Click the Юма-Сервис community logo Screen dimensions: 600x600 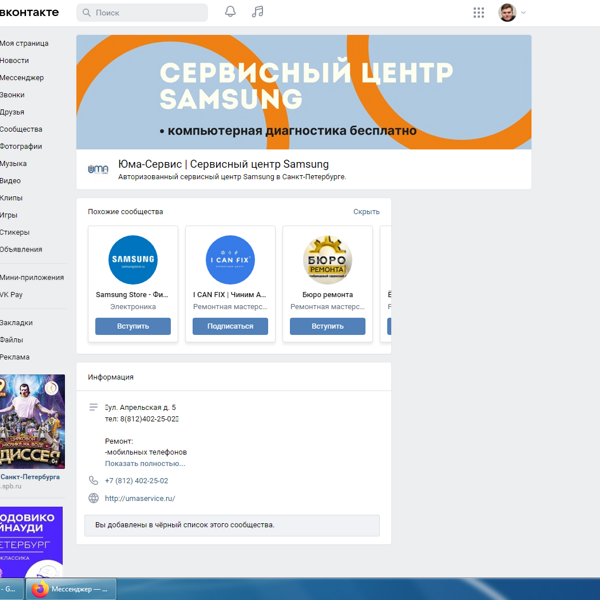click(x=98, y=170)
